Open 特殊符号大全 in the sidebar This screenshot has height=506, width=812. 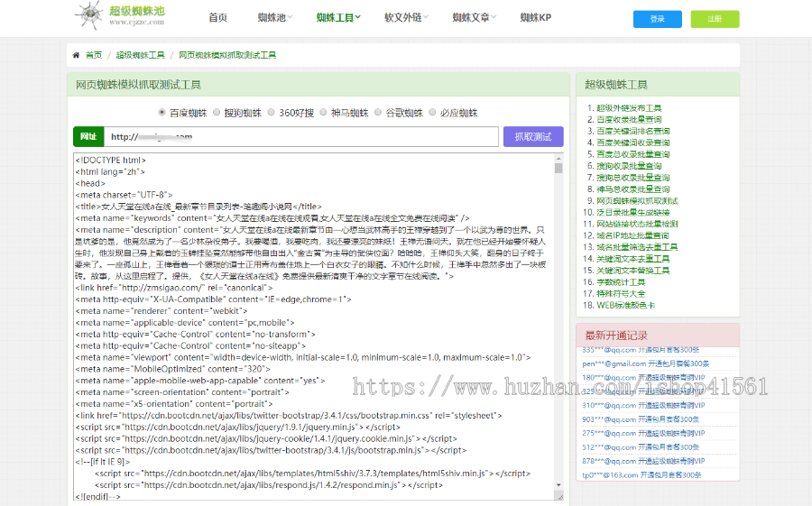[x=621, y=294]
